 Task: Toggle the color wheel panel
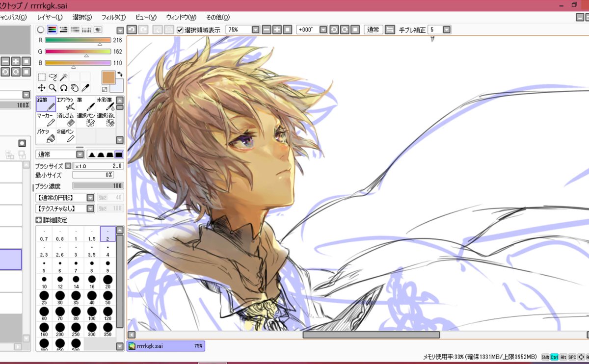(41, 30)
